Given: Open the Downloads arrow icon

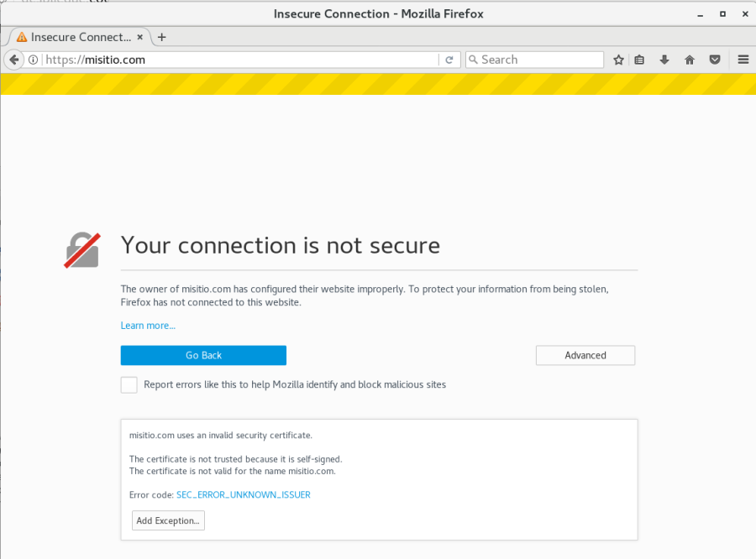Looking at the screenshot, I should coord(664,60).
